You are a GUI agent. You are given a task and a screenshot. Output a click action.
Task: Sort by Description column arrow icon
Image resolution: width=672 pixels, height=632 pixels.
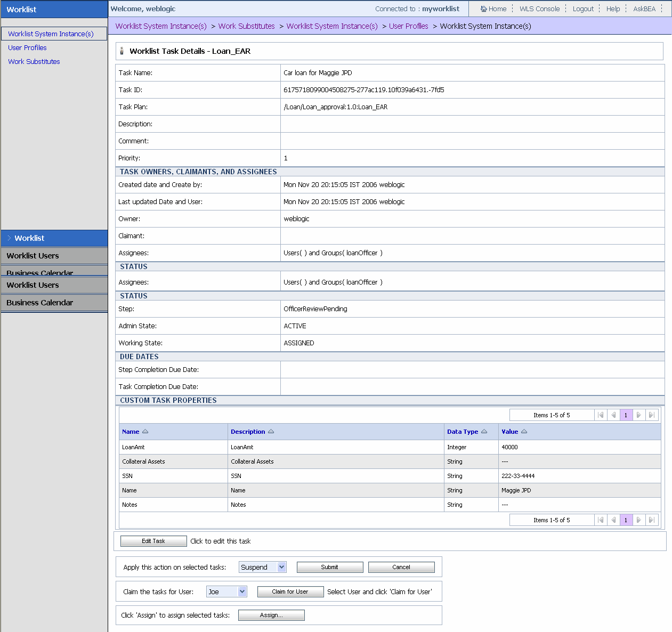point(271,432)
